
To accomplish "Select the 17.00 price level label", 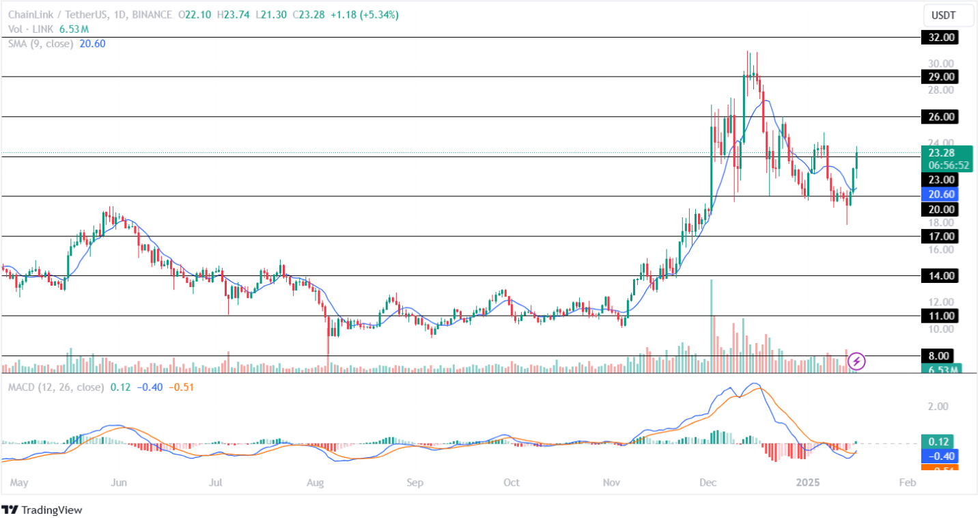I will click(941, 236).
